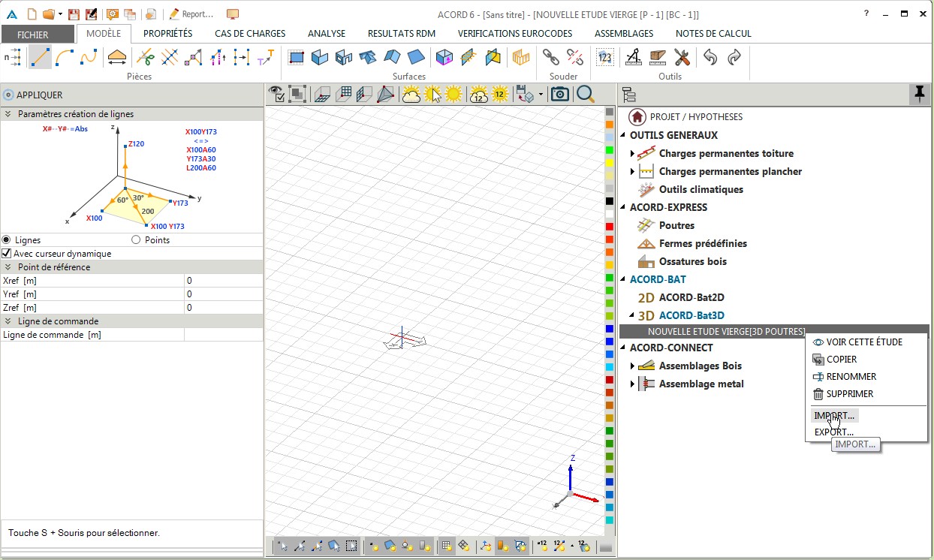Click the undo arrow
934x560 pixels.
(710, 57)
